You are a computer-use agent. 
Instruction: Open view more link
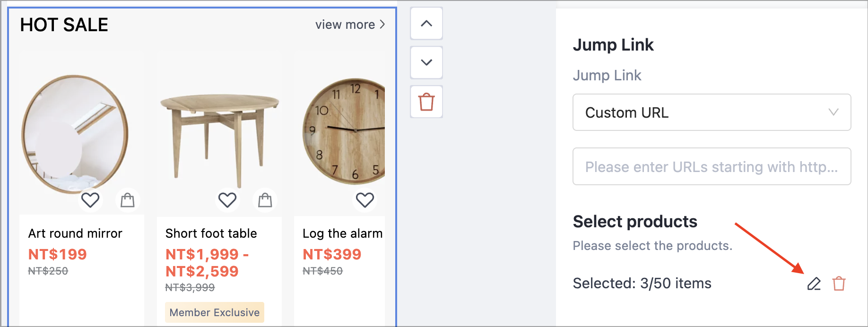pyautogui.click(x=350, y=25)
